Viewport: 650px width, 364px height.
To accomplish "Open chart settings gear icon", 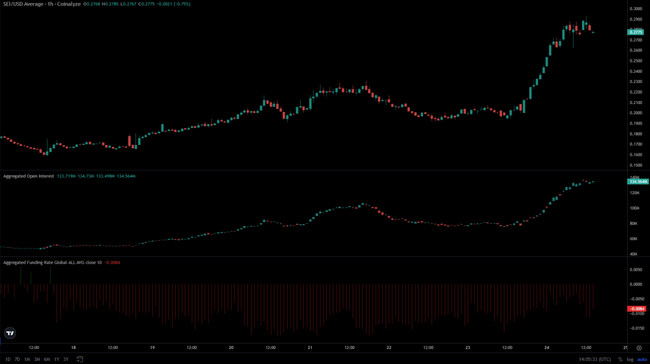I will click(x=639, y=348).
